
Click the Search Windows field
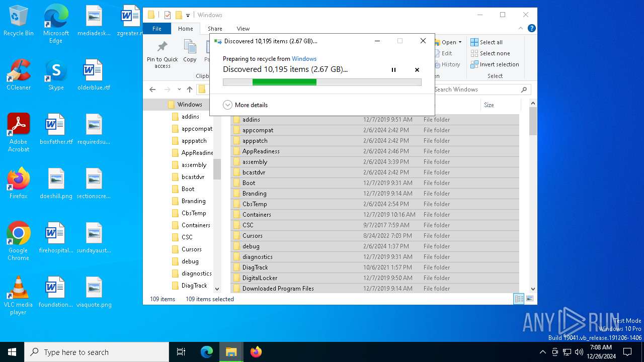coord(481,89)
